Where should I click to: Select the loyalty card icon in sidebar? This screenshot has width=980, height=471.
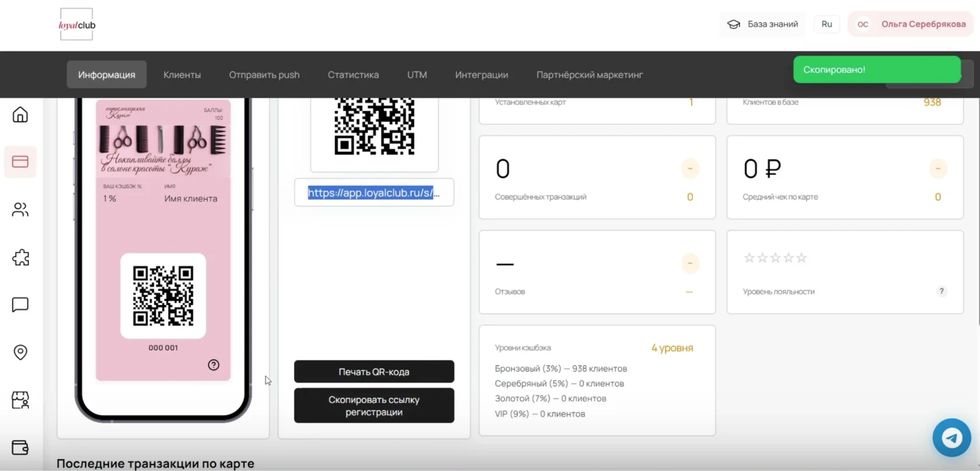click(20, 161)
